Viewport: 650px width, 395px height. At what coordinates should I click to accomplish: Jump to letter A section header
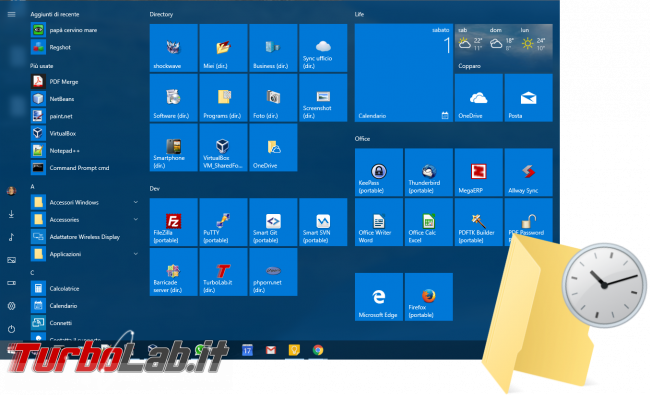click(x=32, y=187)
